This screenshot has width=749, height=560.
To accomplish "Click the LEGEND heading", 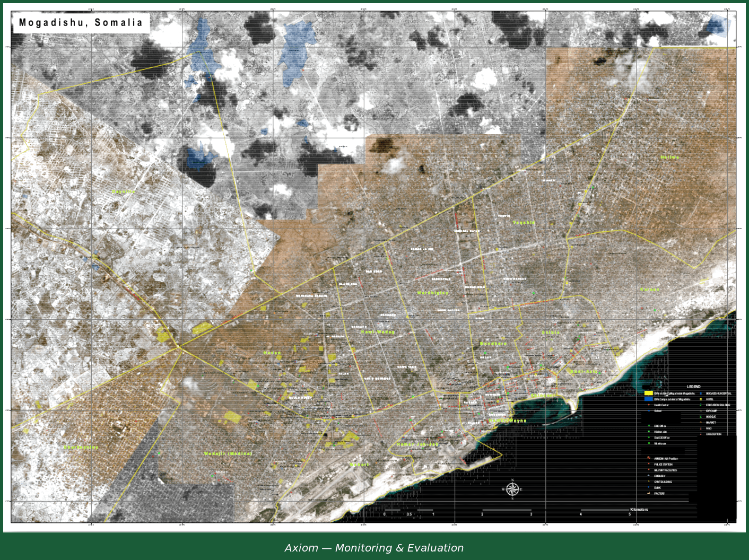I will pyautogui.click(x=694, y=387).
